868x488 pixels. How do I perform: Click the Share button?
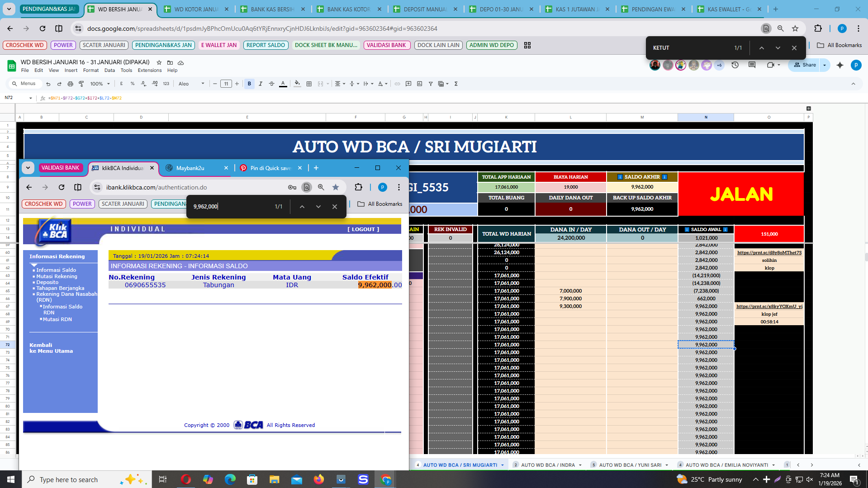click(x=805, y=65)
